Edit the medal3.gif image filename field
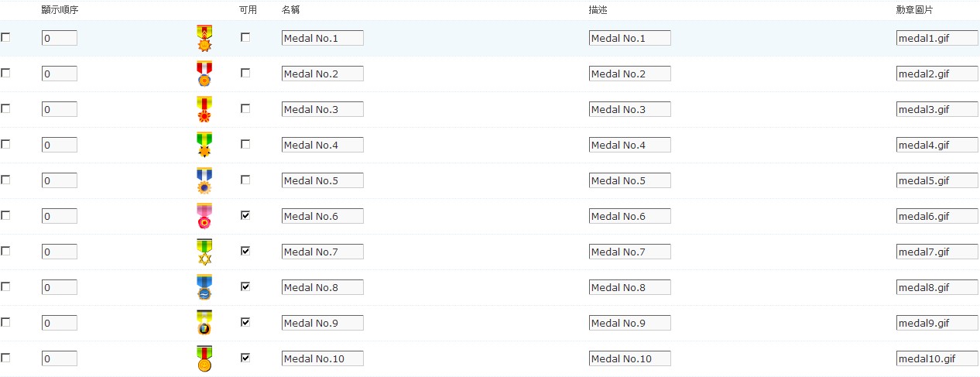980x377 pixels. coord(937,109)
